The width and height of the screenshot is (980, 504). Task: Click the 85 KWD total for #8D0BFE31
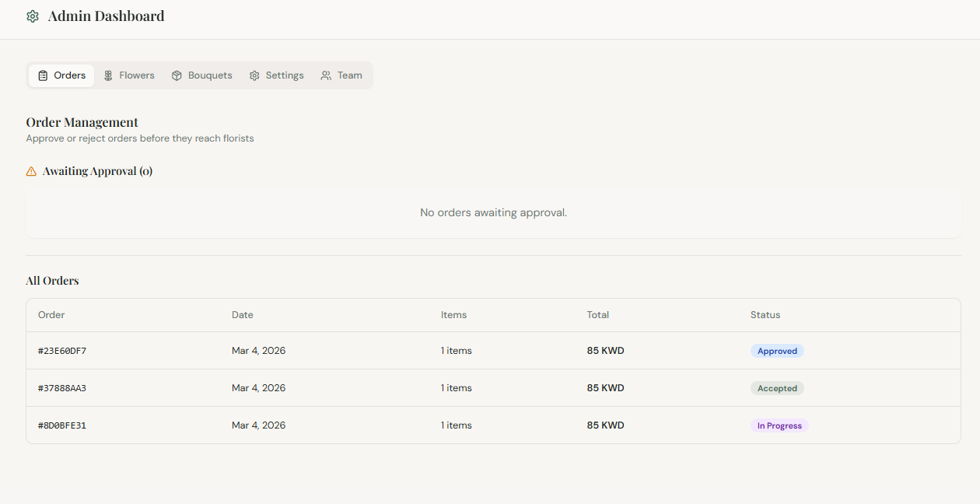click(606, 425)
